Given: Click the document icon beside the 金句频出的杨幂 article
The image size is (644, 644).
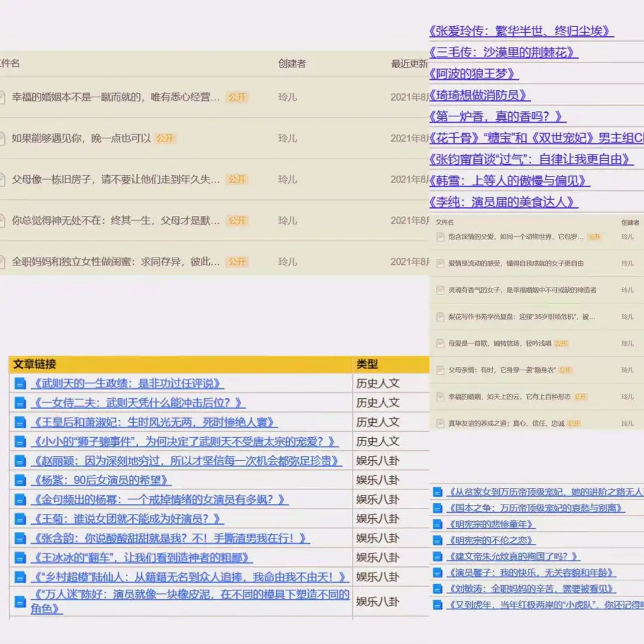Looking at the screenshot, I should click(20, 500).
